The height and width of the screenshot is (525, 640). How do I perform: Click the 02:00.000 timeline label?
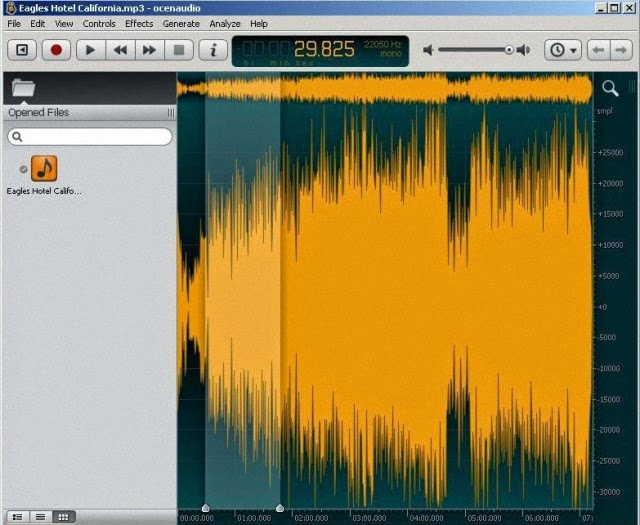(x=311, y=518)
